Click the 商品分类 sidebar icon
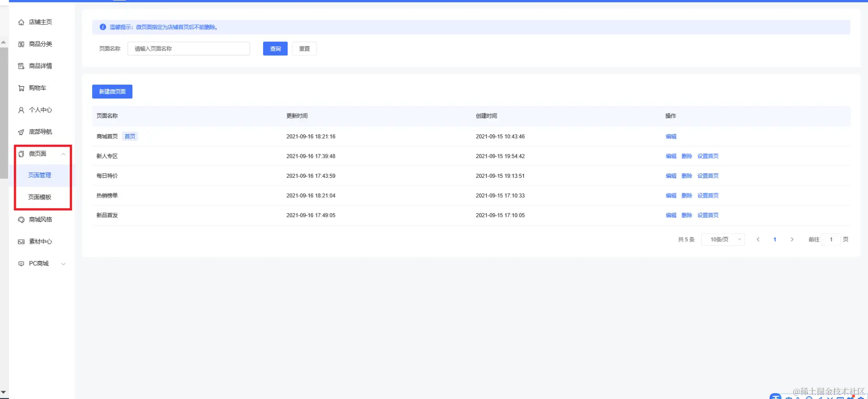Viewport: 868px width, 399px height. click(x=21, y=44)
